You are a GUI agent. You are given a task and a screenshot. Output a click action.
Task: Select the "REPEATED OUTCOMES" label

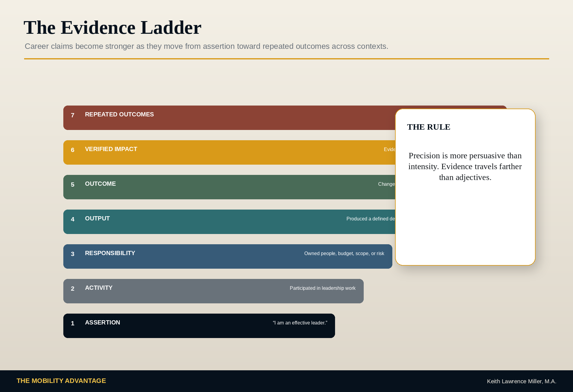tap(119, 114)
